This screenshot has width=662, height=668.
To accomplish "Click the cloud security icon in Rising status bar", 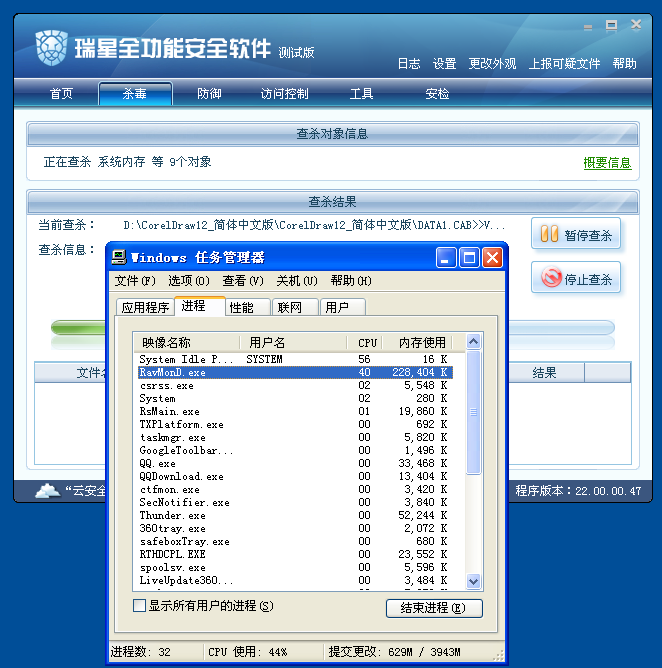I will coord(47,491).
